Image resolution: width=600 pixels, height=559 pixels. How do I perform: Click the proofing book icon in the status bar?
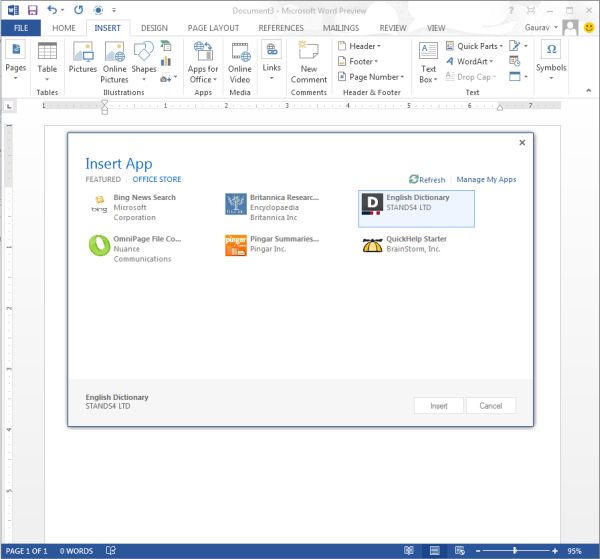pyautogui.click(x=111, y=551)
